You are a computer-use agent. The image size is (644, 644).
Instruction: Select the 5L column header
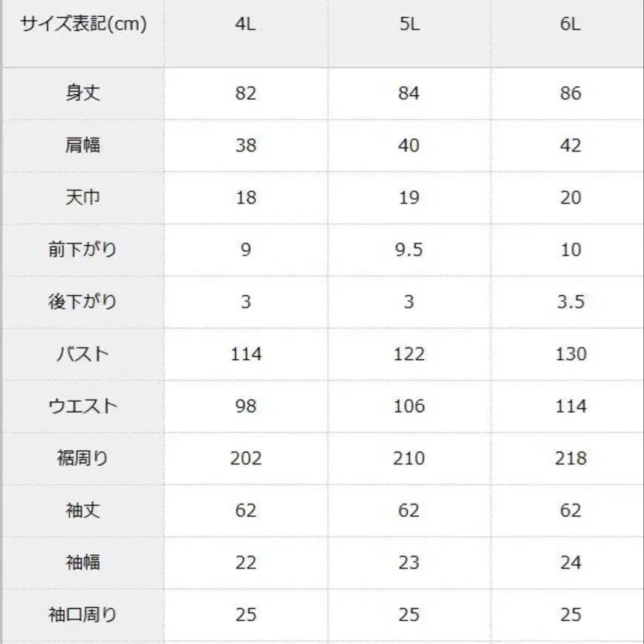coord(409,25)
